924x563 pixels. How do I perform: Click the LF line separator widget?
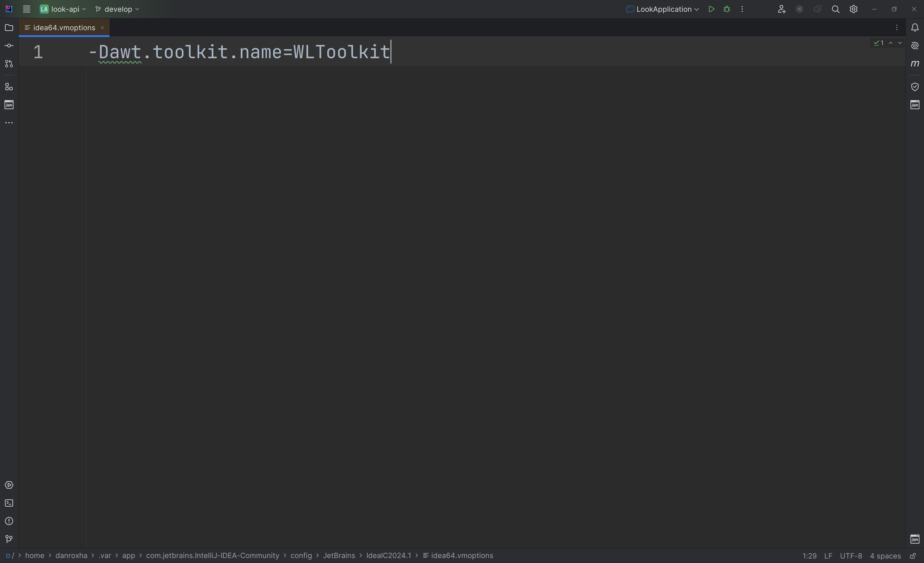pyautogui.click(x=828, y=556)
